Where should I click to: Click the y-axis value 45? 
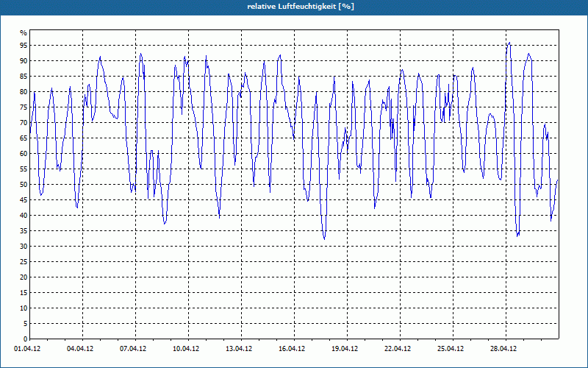24,199
